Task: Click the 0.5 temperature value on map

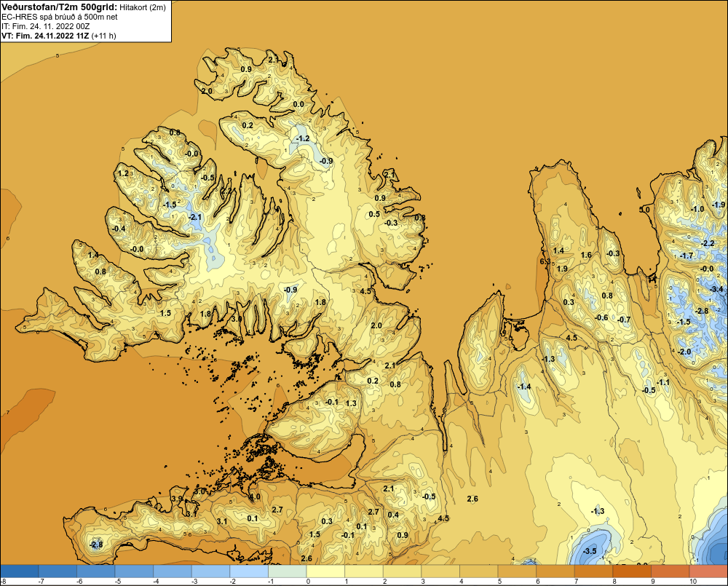Action: (x=374, y=214)
